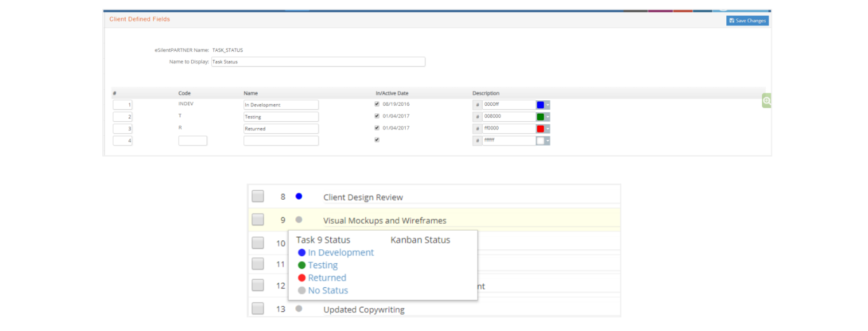Click the Returned name field

pyautogui.click(x=281, y=129)
